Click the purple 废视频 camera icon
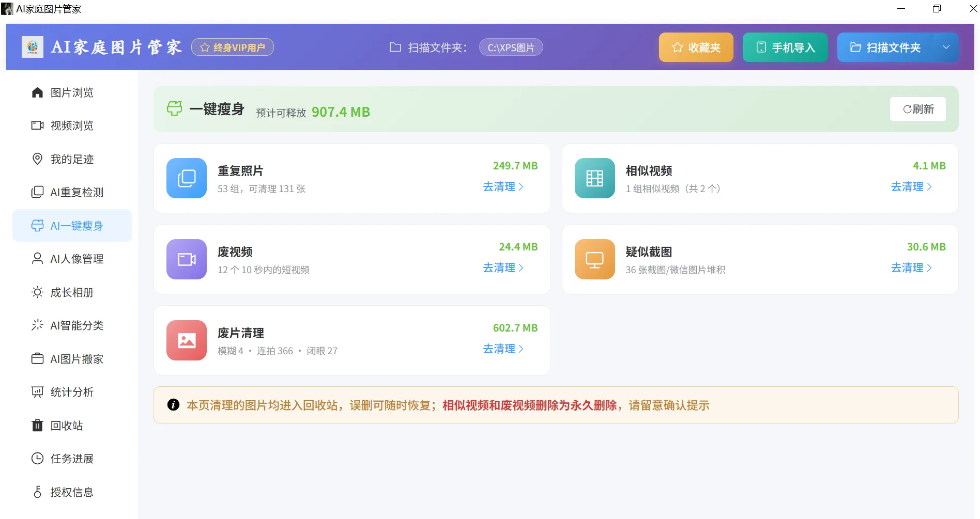This screenshot has width=980, height=519. (x=187, y=259)
